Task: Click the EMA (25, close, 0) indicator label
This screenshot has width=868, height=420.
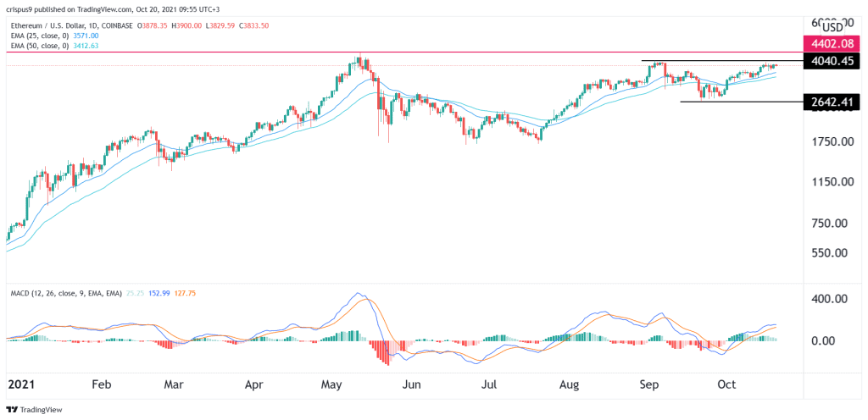Action: point(39,35)
